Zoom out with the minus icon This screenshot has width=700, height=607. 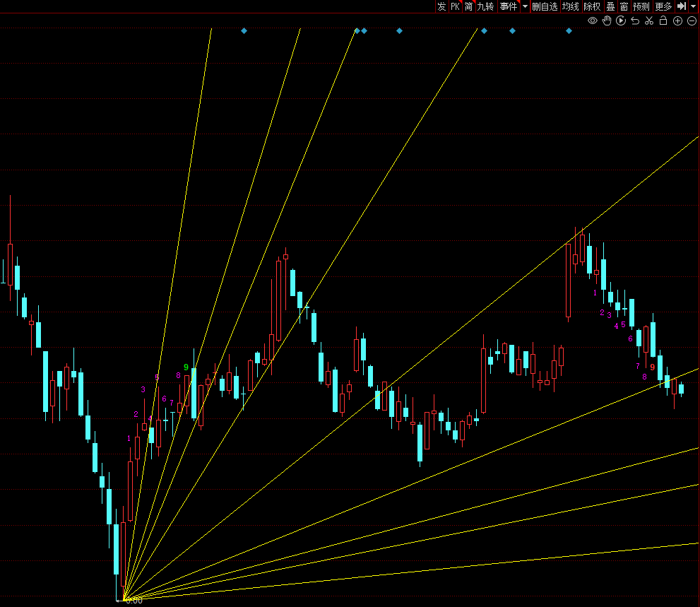(x=692, y=20)
